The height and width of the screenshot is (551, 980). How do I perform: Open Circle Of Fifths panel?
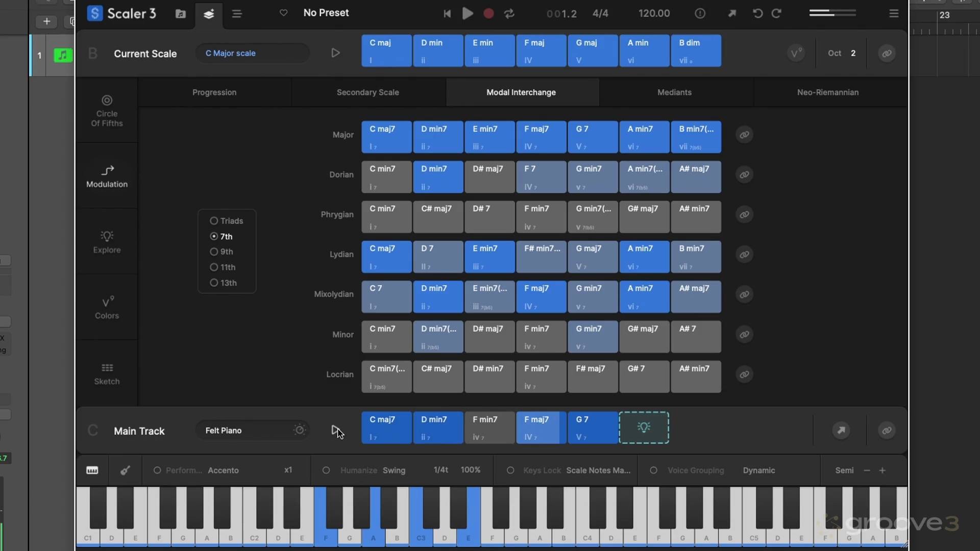coord(107,111)
